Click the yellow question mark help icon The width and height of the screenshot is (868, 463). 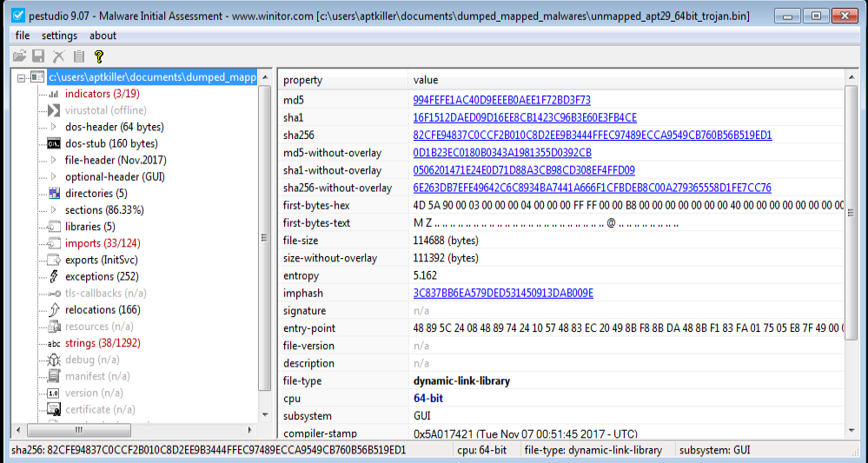[x=98, y=56]
